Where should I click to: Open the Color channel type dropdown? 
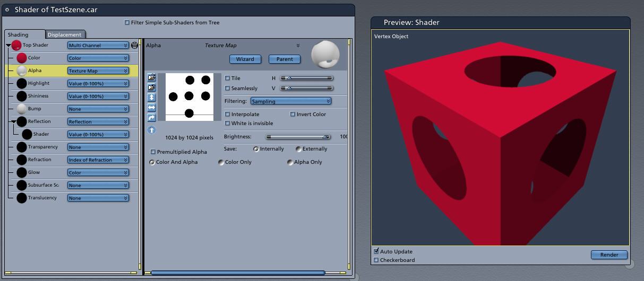[98, 58]
